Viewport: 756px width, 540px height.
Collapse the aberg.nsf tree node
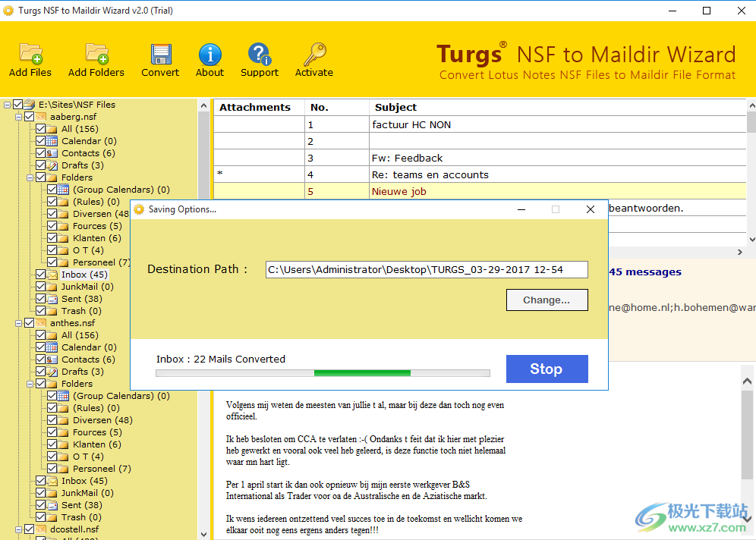coord(18,117)
